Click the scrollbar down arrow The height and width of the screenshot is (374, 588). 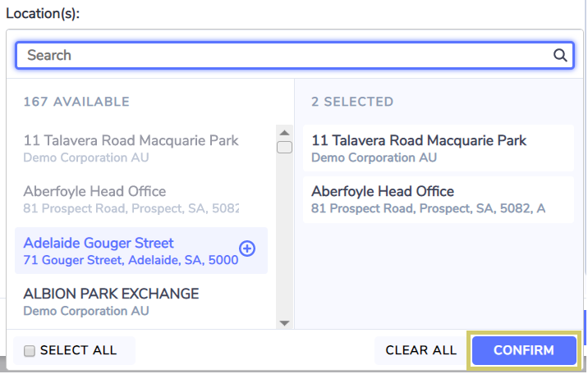click(x=285, y=323)
